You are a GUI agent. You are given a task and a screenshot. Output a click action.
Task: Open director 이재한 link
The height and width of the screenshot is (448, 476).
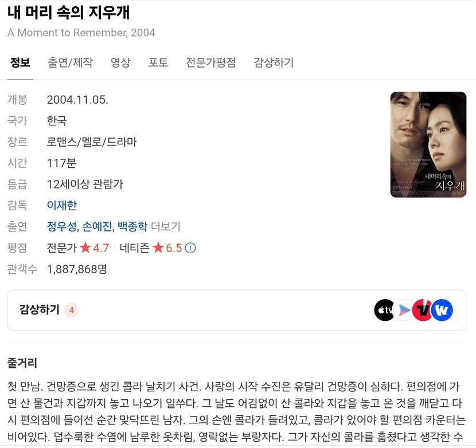(x=62, y=205)
